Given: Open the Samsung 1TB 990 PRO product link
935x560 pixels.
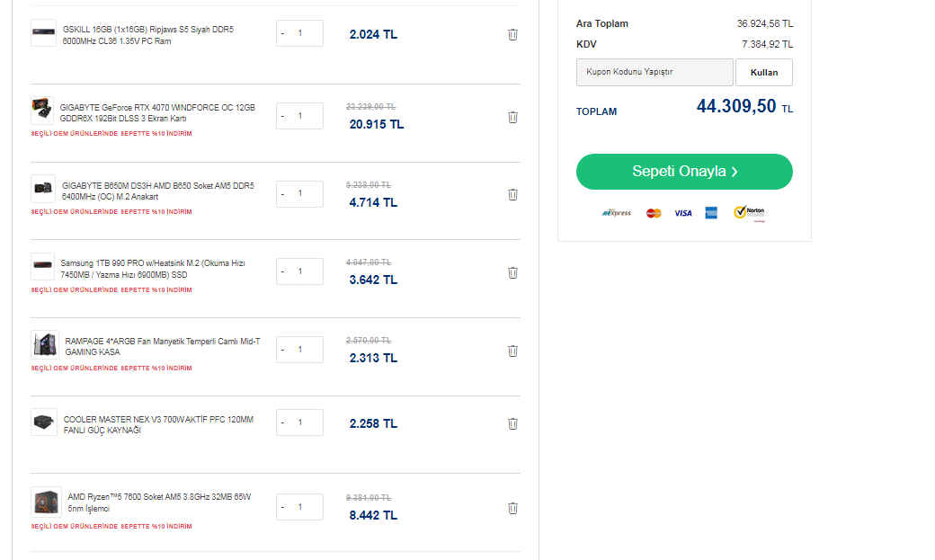Looking at the screenshot, I should tap(153, 269).
